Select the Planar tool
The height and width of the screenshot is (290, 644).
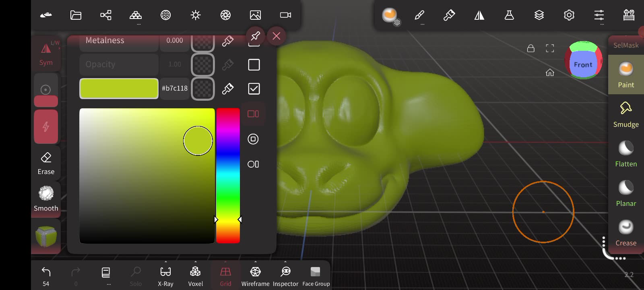click(x=626, y=193)
